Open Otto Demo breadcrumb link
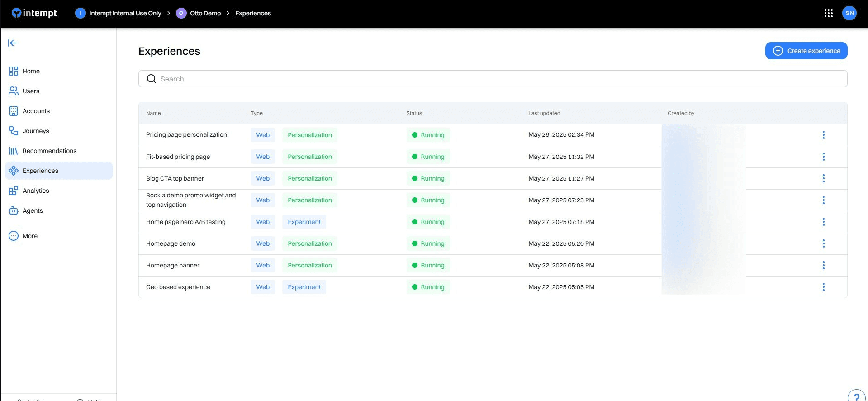 [x=205, y=13]
